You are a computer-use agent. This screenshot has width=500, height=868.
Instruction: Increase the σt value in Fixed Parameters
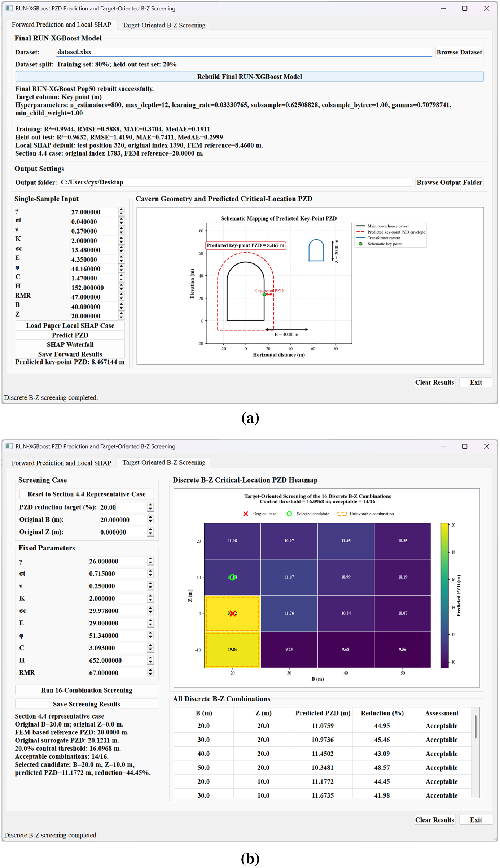[150, 571]
